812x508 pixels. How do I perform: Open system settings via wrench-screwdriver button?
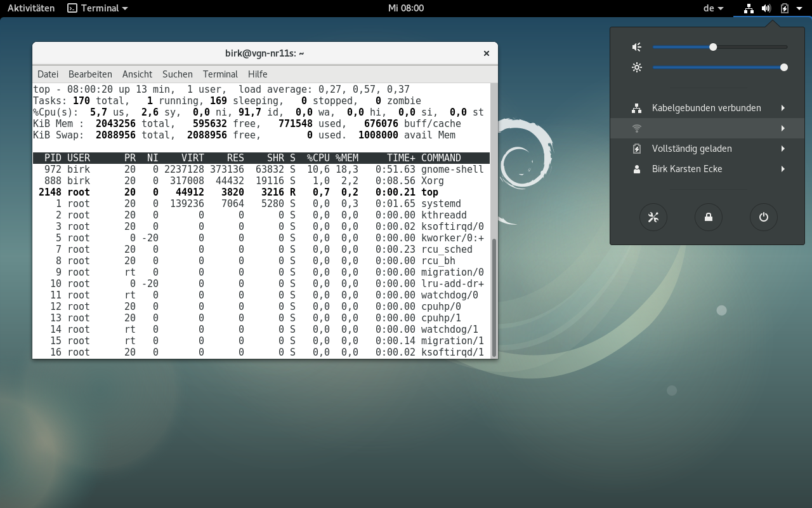[x=653, y=217]
